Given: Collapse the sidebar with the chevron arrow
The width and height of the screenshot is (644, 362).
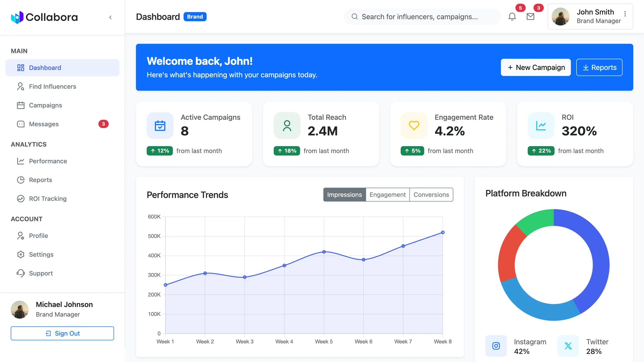Looking at the screenshot, I should [x=110, y=17].
